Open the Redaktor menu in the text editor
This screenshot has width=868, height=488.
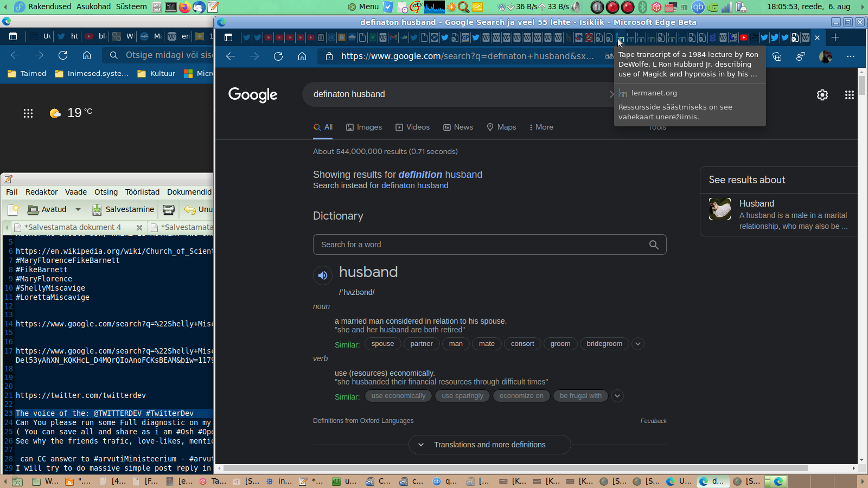point(42,192)
